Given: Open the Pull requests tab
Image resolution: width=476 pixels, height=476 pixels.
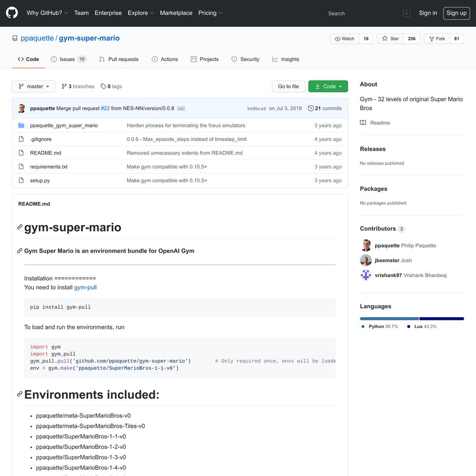Looking at the screenshot, I should (x=119, y=59).
